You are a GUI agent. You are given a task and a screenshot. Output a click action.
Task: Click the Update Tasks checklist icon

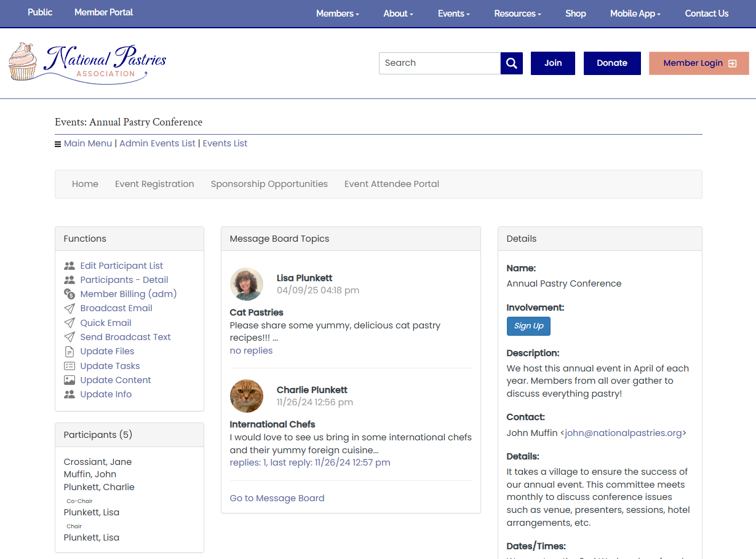click(x=69, y=365)
